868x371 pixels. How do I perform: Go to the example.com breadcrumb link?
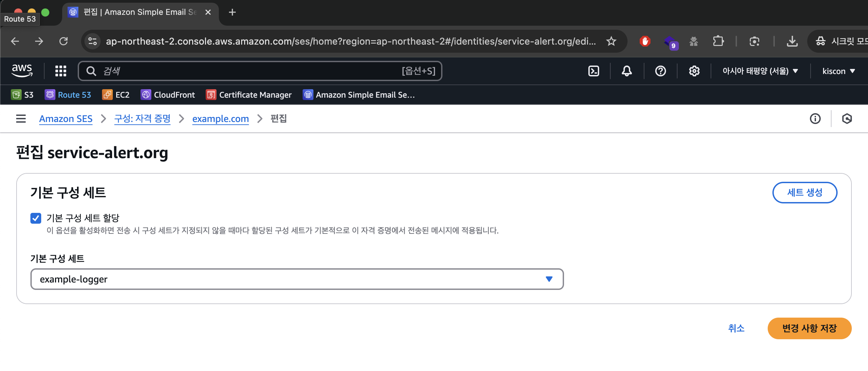click(x=221, y=119)
